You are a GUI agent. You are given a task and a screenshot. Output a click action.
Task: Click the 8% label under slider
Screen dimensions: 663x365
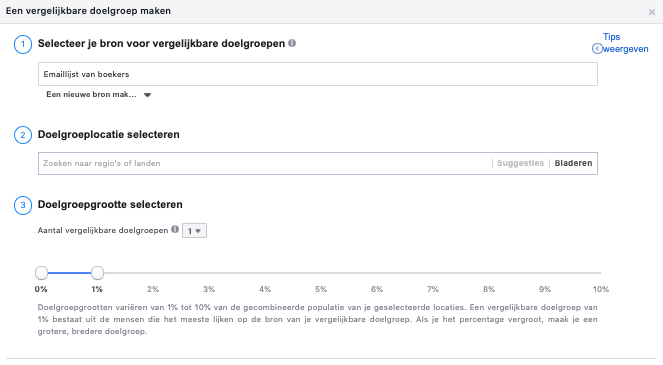coord(489,289)
